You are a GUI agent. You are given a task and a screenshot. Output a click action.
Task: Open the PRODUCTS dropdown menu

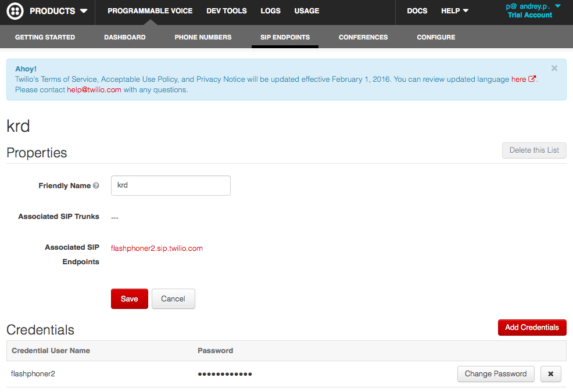click(59, 11)
